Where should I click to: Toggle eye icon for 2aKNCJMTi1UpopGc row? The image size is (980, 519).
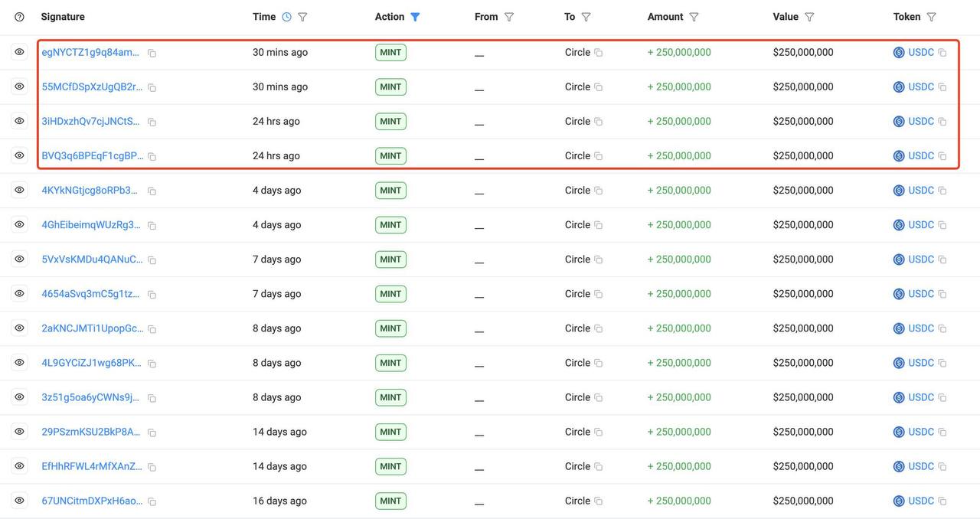[x=20, y=328]
